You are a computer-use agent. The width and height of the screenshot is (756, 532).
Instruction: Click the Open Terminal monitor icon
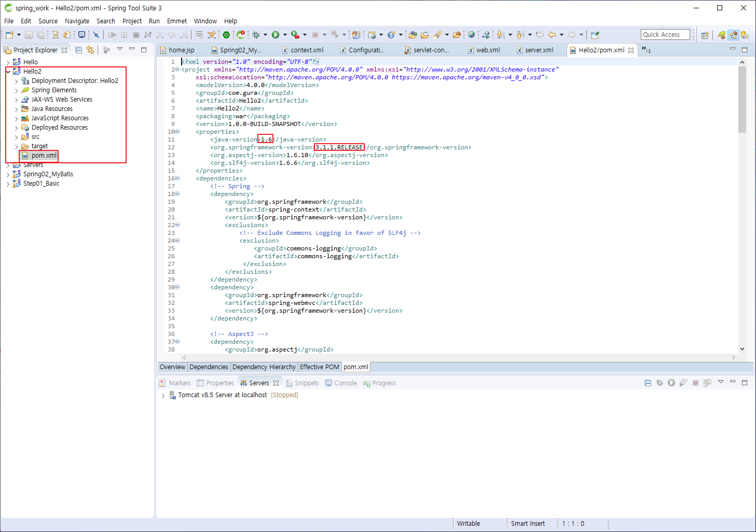[x=81, y=35]
